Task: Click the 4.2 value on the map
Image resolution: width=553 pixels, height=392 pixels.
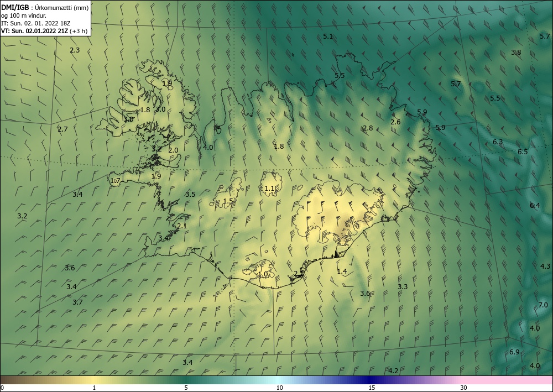Action: [393, 371]
